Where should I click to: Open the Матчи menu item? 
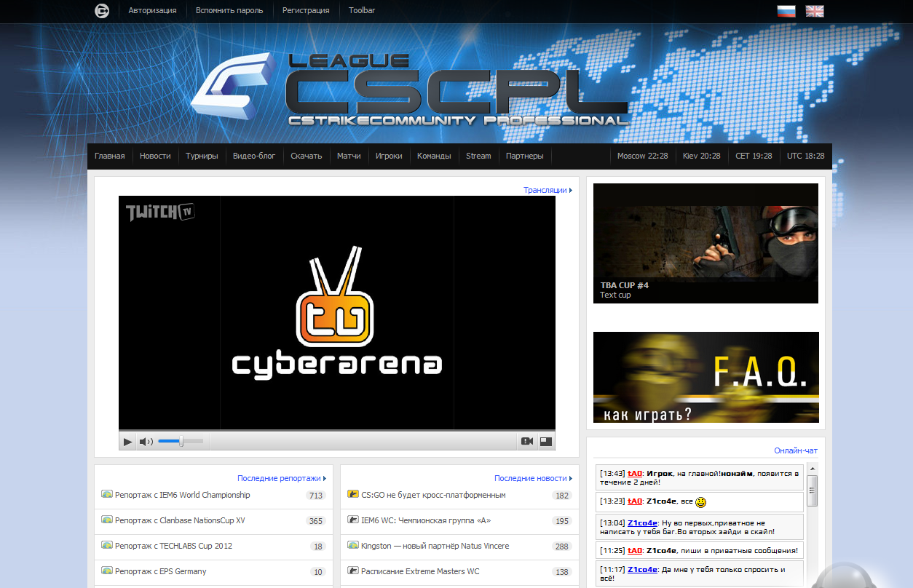[349, 156]
